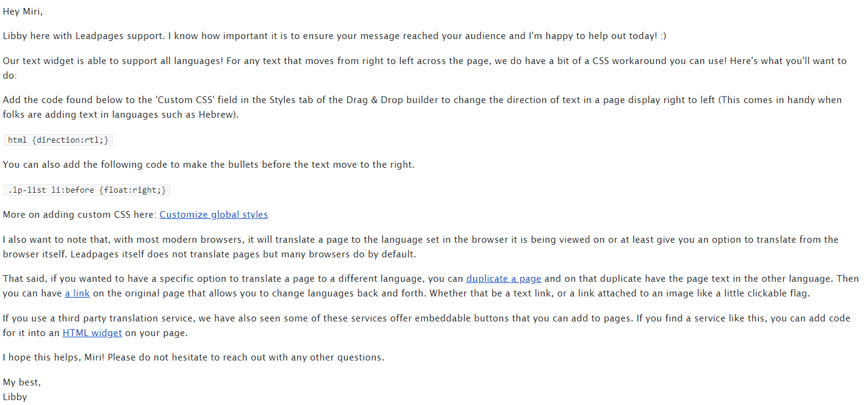Click the 'My best,' closing line
This screenshot has height=405, width=868.
[21, 382]
